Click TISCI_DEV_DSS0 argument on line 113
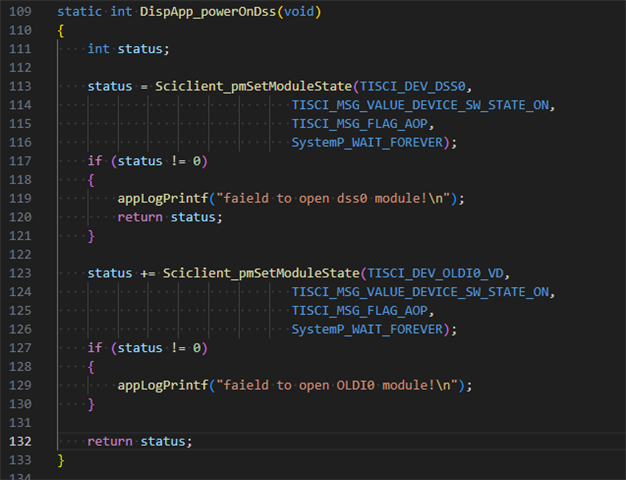The width and height of the screenshot is (626, 480). [x=413, y=86]
